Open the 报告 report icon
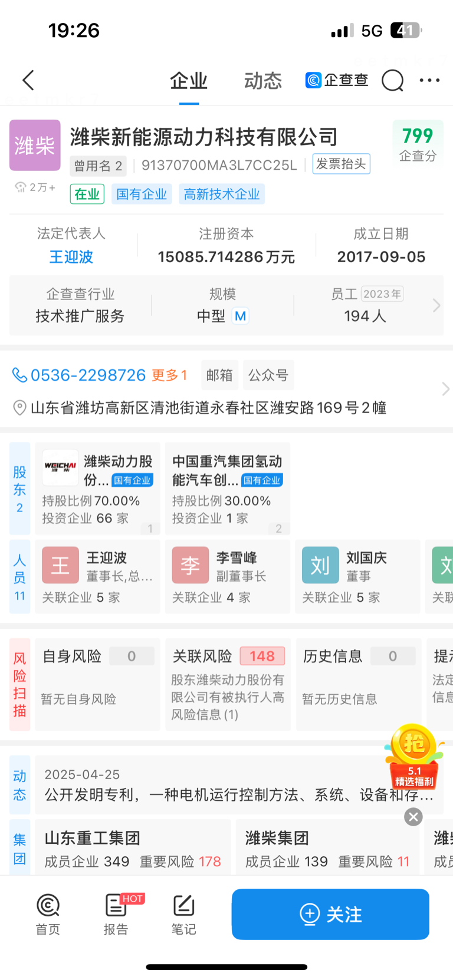The width and height of the screenshot is (453, 980). click(116, 914)
